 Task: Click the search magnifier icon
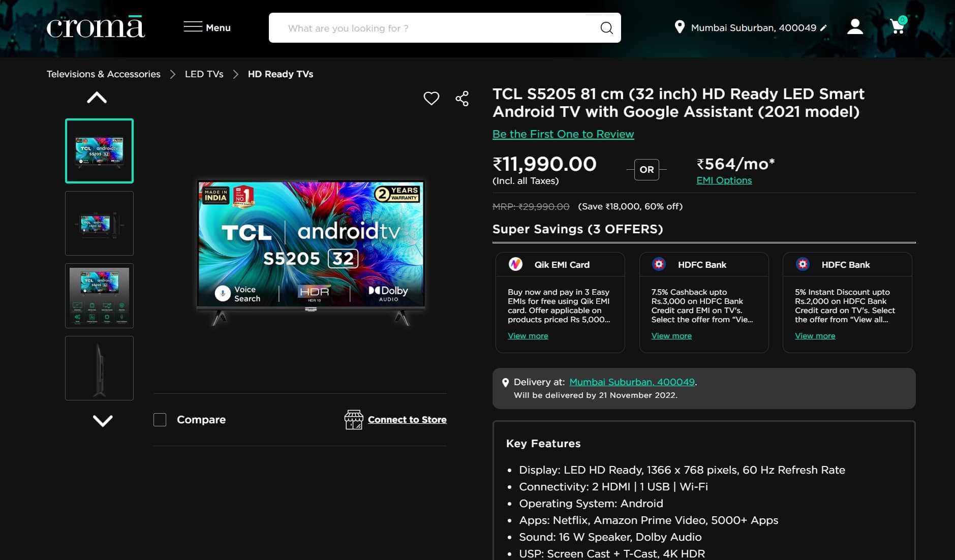(606, 28)
